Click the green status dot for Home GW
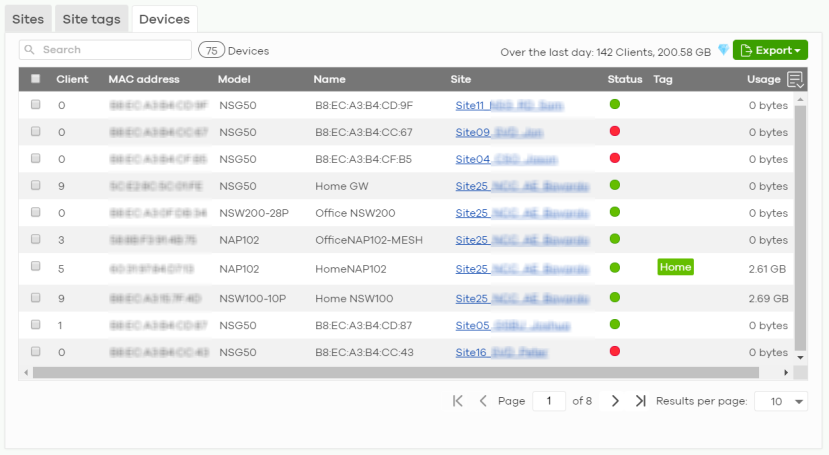Screen dimensions: 829x455 click(x=615, y=185)
